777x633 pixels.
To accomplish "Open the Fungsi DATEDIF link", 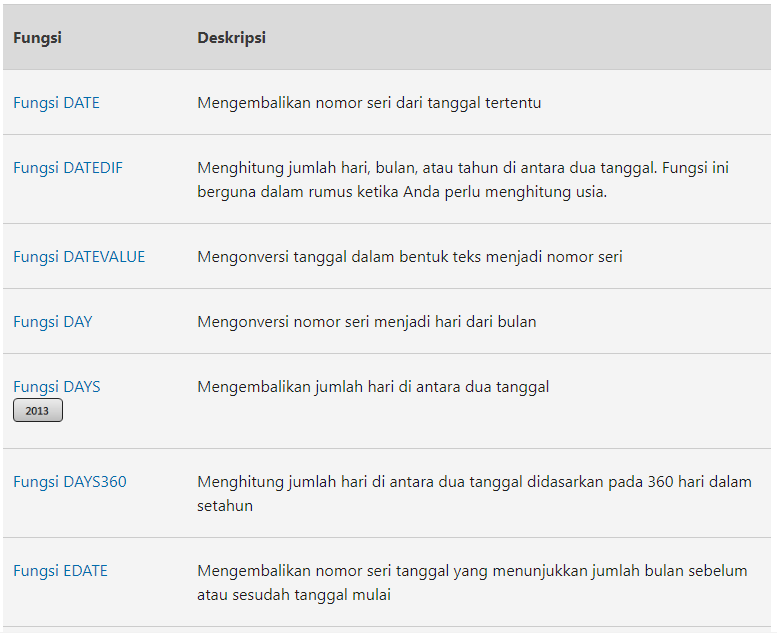I will click(68, 168).
